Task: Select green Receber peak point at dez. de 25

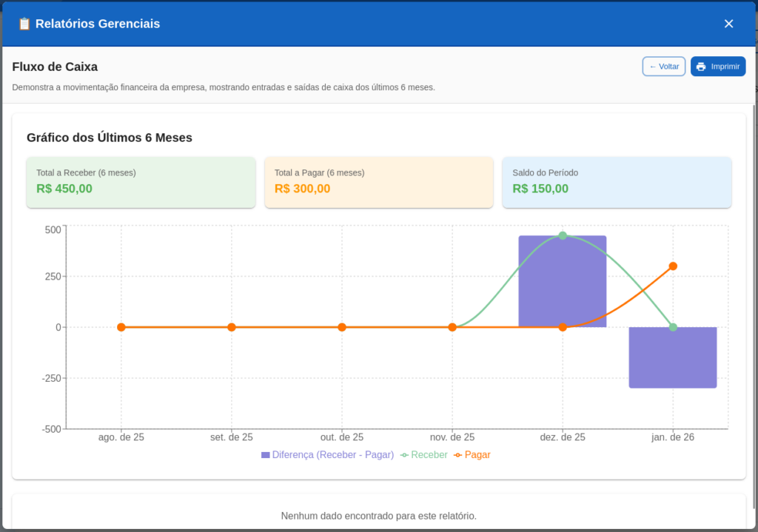Action: pos(563,235)
